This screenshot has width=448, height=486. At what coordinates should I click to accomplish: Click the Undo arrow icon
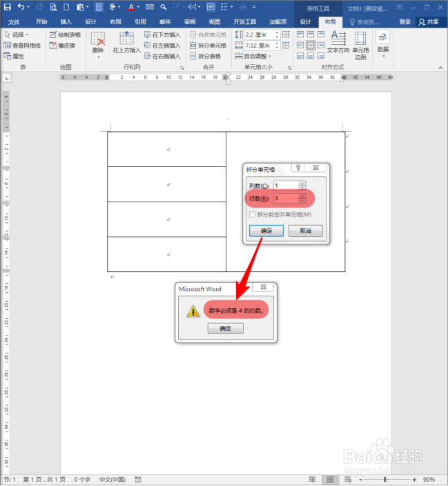click(21, 7)
